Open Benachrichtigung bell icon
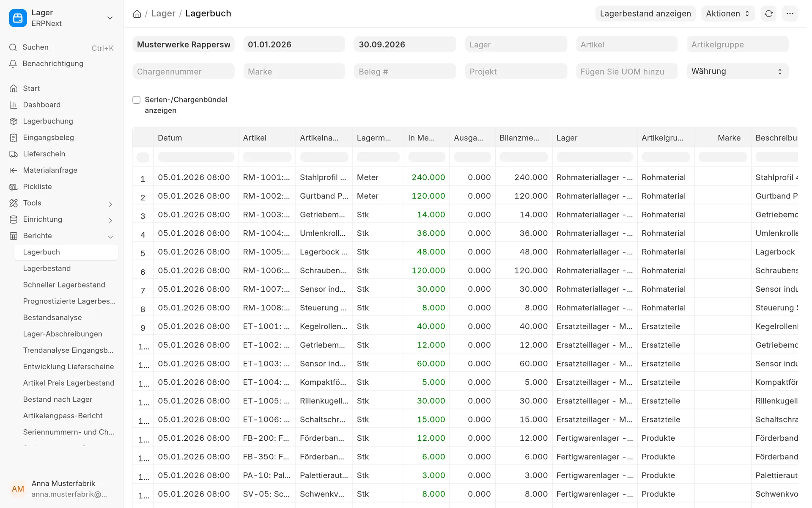This screenshot has height=508, width=812. pos(13,63)
